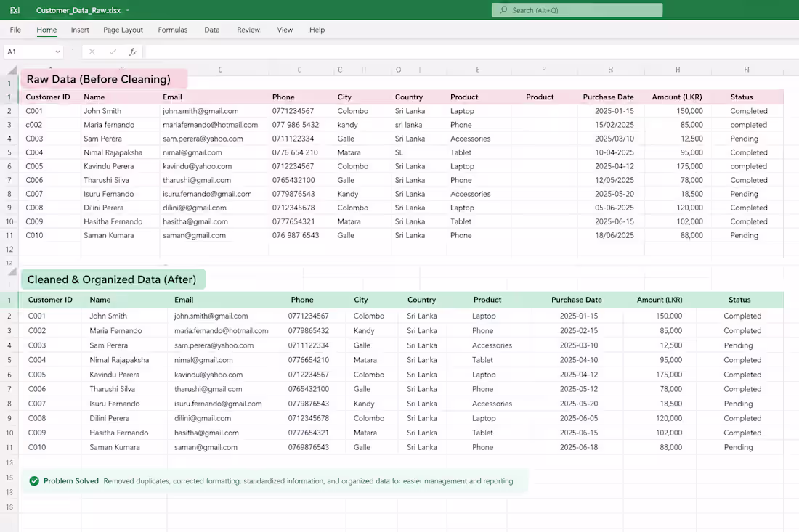Expand the Name Box dropdown arrow
The image size is (799, 532).
tap(57, 52)
